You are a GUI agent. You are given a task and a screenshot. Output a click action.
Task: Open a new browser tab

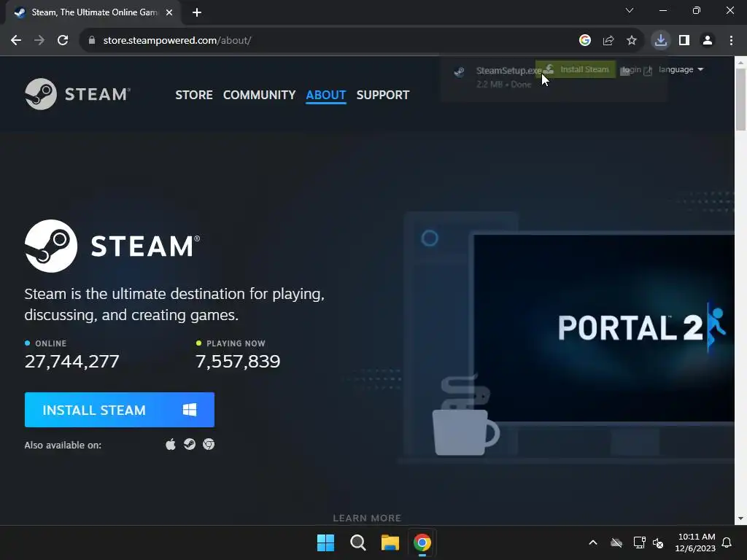coord(197,12)
